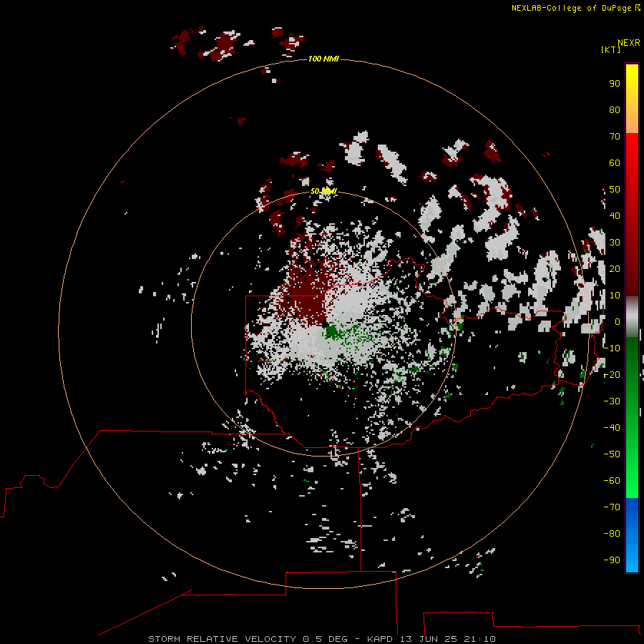Click the bright green band of the color bar
The image size is (644, 644).
point(632,472)
